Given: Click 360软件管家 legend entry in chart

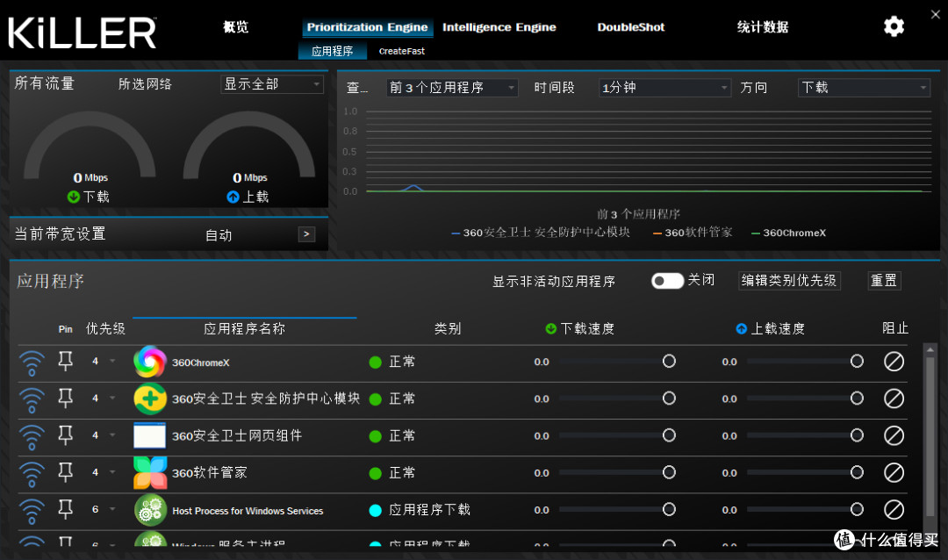Looking at the screenshot, I should coord(693,233).
